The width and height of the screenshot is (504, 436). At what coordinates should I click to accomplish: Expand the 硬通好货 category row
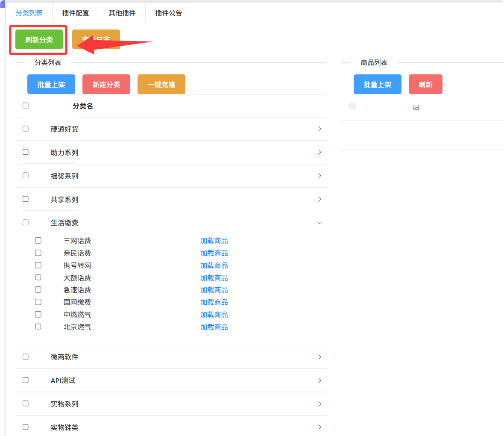[x=319, y=129]
